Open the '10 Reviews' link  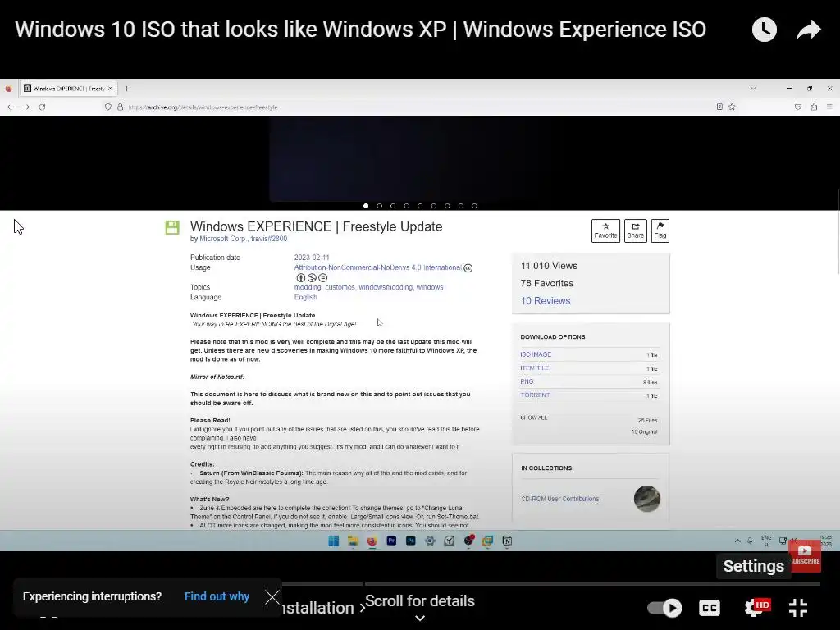click(546, 300)
